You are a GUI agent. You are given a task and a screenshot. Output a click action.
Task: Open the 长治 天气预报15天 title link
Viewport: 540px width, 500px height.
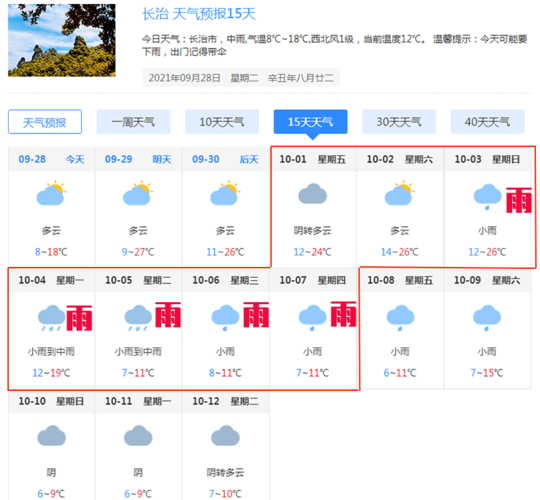click(x=199, y=14)
